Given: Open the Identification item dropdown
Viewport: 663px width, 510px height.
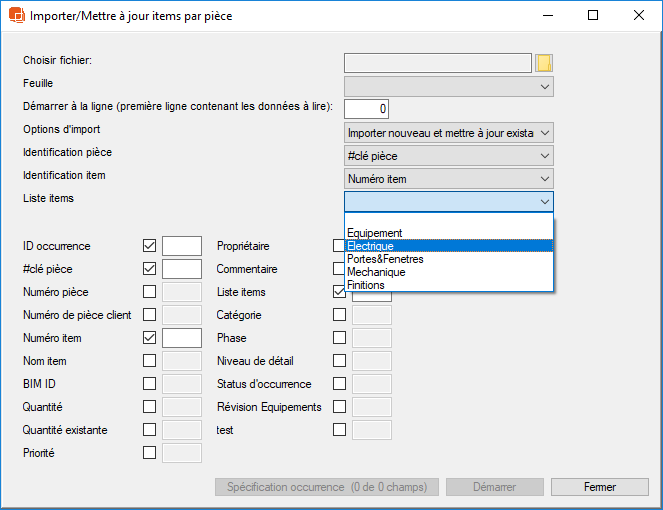Looking at the screenshot, I should click(x=448, y=179).
